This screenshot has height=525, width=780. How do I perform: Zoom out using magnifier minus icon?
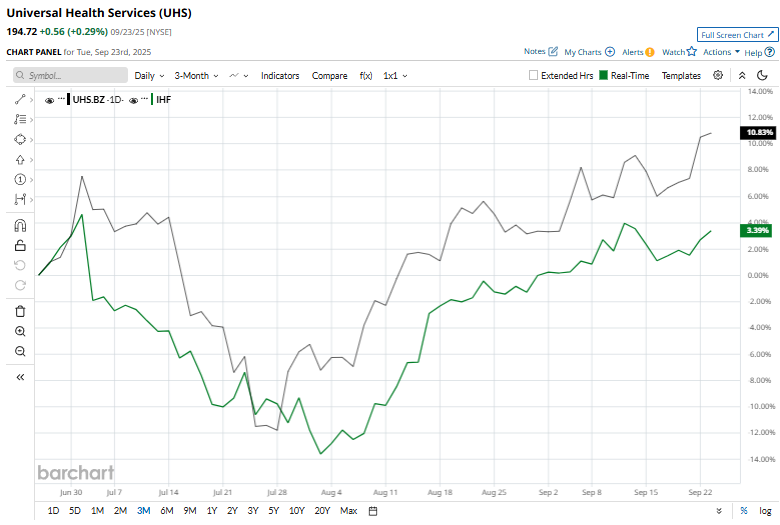point(20,351)
